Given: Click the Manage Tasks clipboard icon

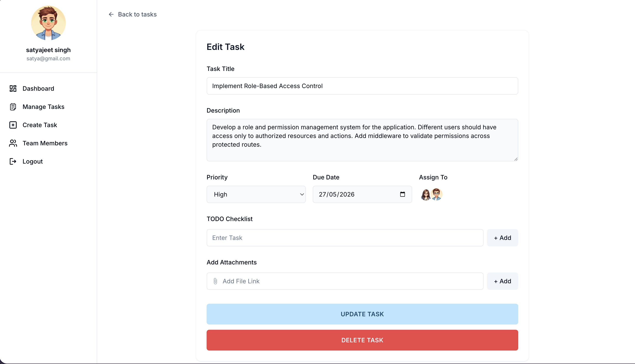Looking at the screenshot, I should (13, 107).
